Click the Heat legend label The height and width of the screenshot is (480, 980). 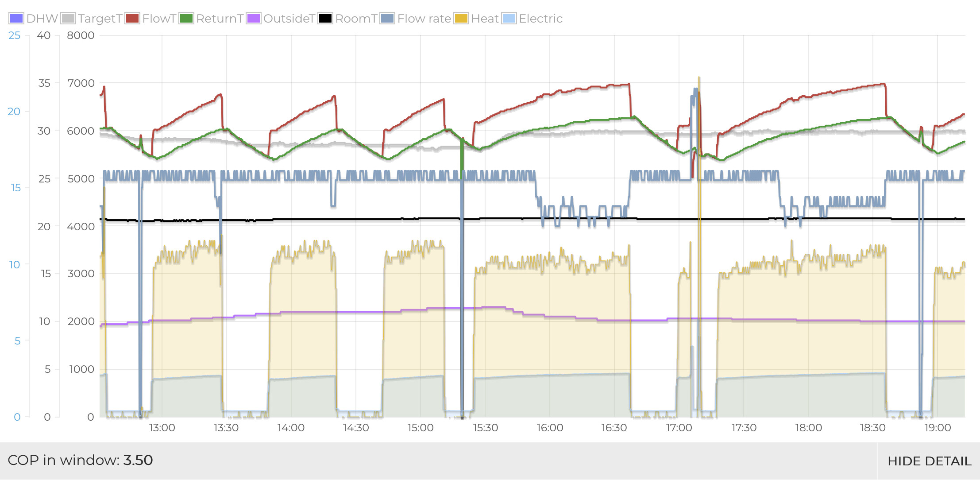coord(485,19)
